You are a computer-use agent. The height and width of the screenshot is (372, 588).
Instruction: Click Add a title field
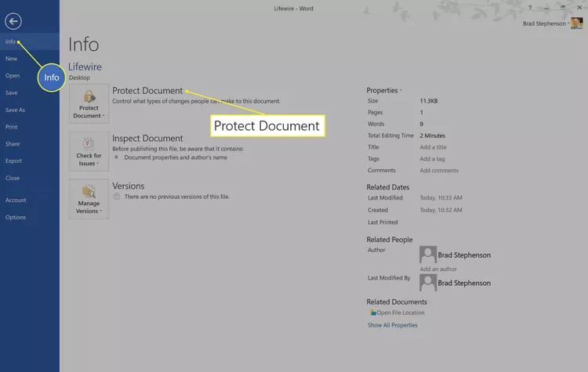[433, 147]
